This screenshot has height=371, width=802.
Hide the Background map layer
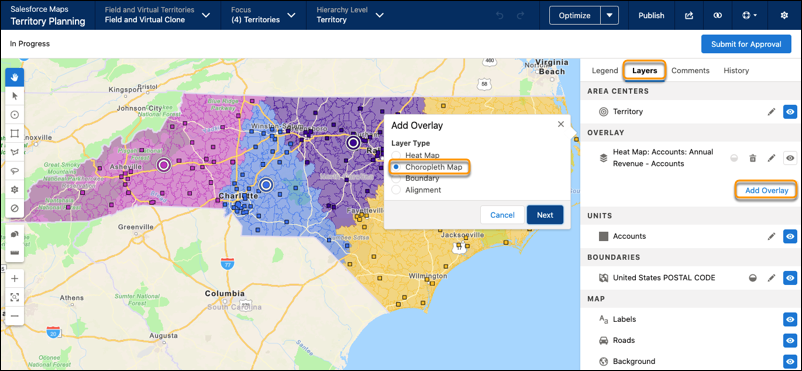790,361
